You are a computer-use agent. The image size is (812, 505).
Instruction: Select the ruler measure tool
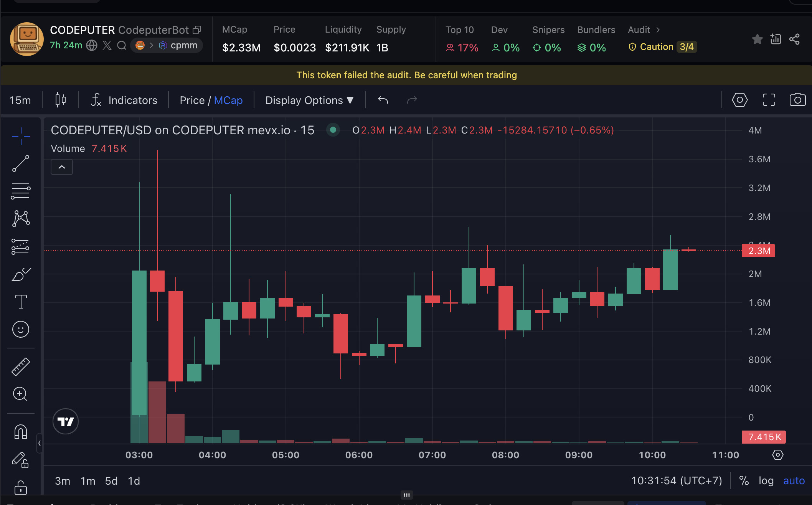pyautogui.click(x=21, y=366)
